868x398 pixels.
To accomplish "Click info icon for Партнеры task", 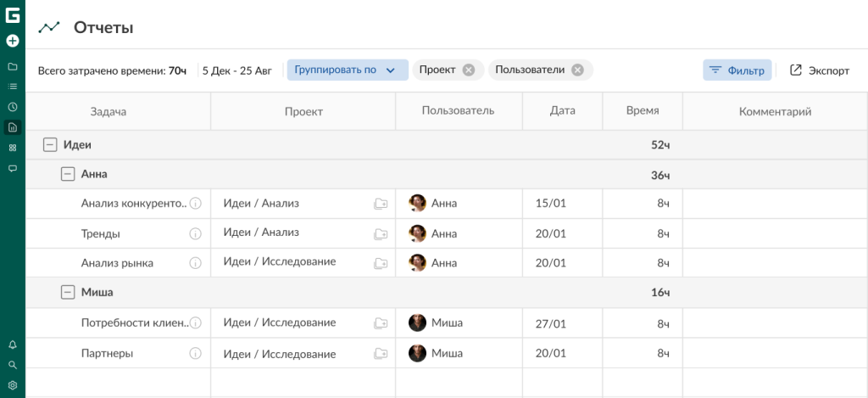I will point(196,354).
